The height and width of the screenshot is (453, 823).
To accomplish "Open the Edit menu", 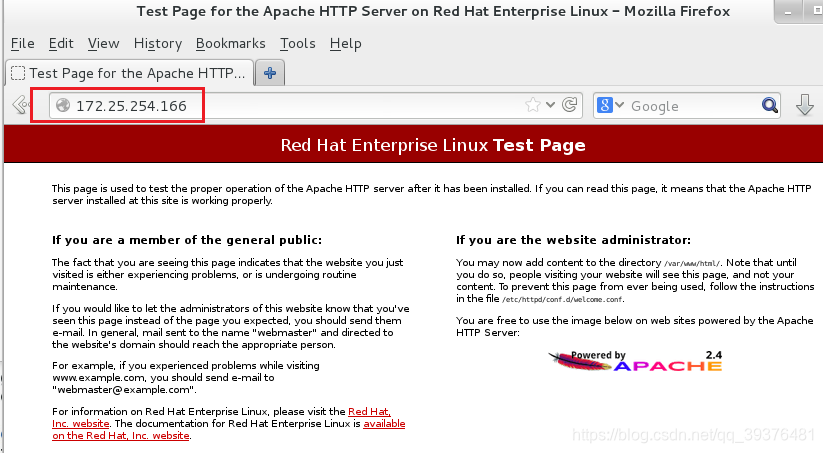I will point(61,44).
